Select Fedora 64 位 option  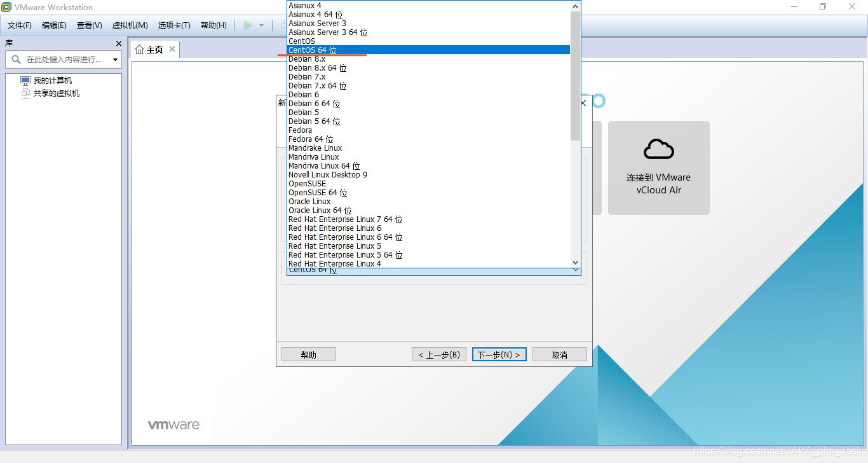pyautogui.click(x=429, y=139)
